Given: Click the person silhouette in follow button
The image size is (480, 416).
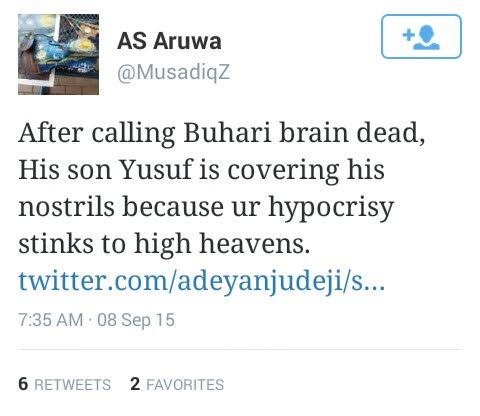Looking at the screenshot, I should click(x=427, y=38).
